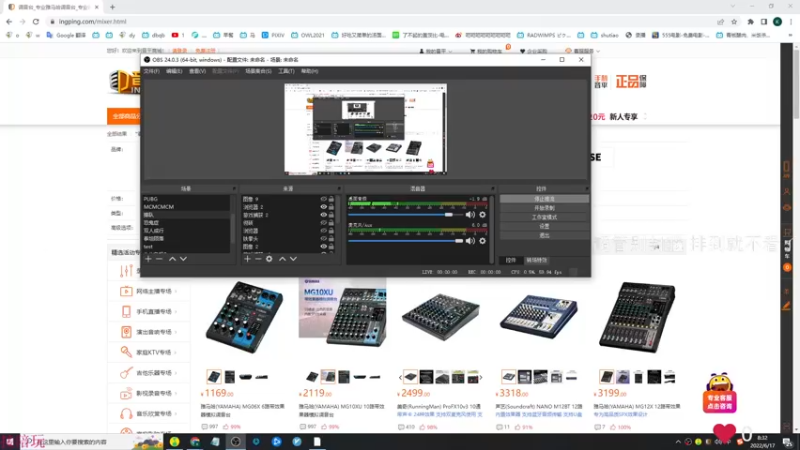Open the OBS 工具(T) menu
The width and height of the screenshot is (800, 450).
pos(286,71)
